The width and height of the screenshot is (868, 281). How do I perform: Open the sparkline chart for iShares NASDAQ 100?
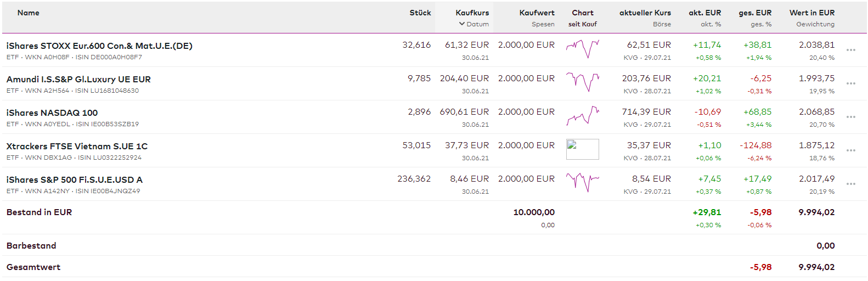click(582, 116)
